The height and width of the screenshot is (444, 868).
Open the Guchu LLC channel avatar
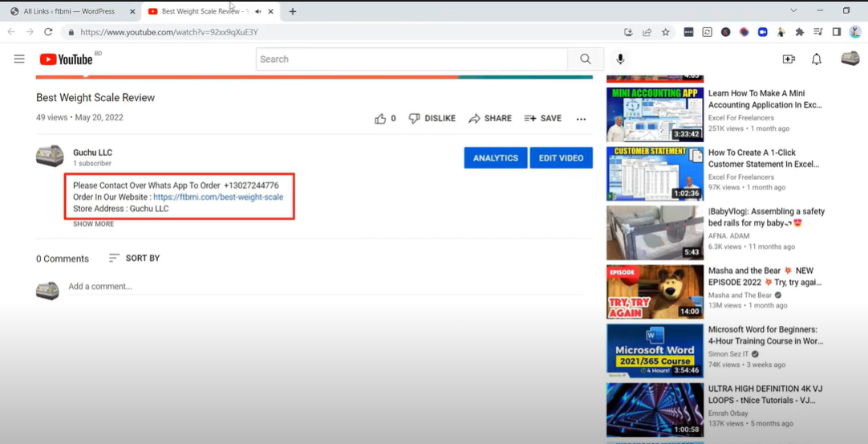tap(50, 157)
